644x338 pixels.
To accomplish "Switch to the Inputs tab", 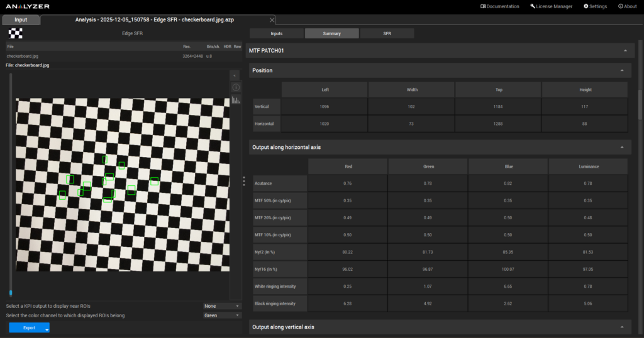I will tap(276, 33).
